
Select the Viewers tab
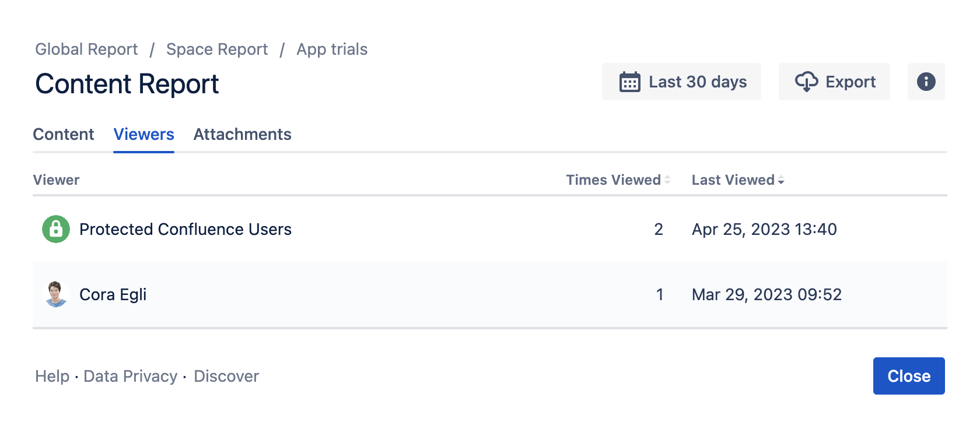click(x=143, y=134)
